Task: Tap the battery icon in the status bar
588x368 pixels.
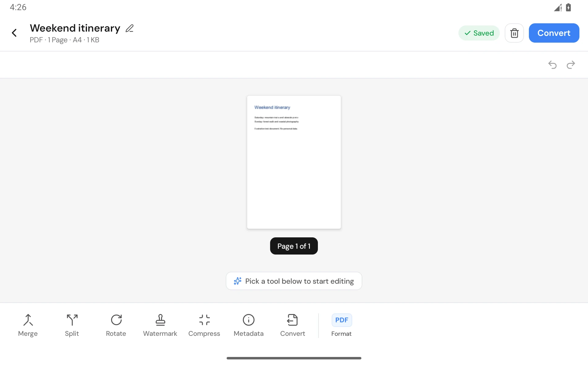Action: pos(568,7)
